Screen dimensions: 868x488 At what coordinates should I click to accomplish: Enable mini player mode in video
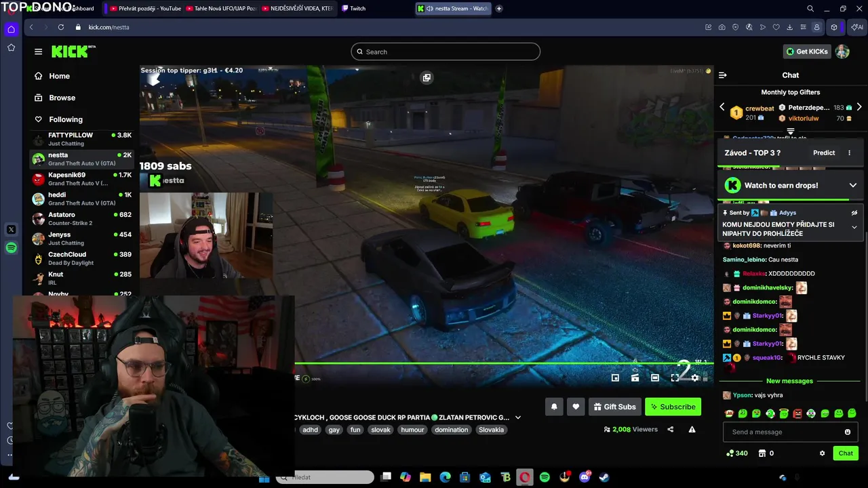point(615,378)
